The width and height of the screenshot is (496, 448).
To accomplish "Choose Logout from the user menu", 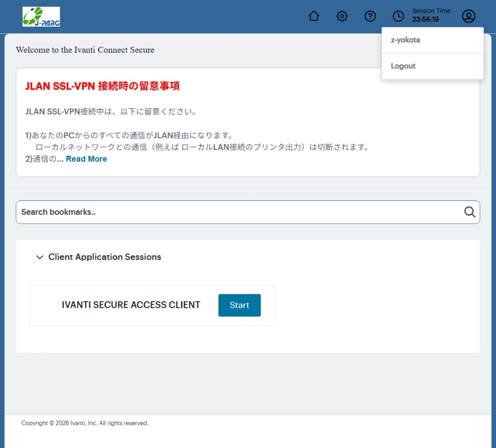I will tap(403, 66).
